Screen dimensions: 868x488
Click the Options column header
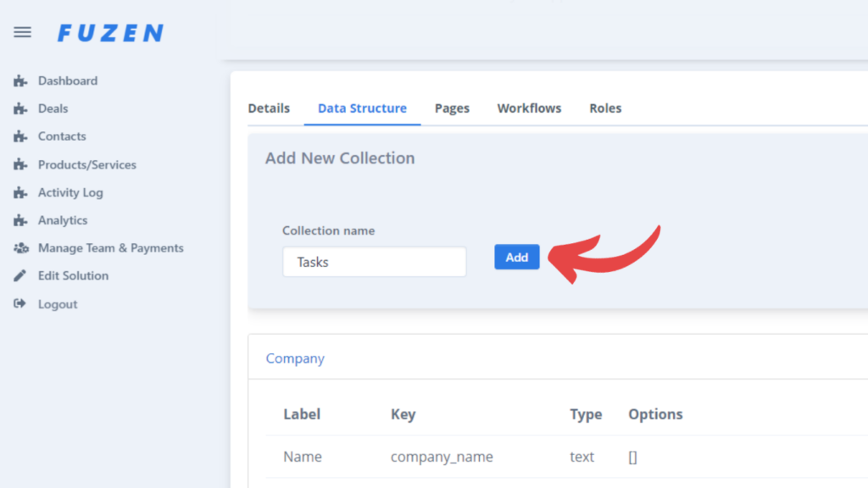pos(655,414)
